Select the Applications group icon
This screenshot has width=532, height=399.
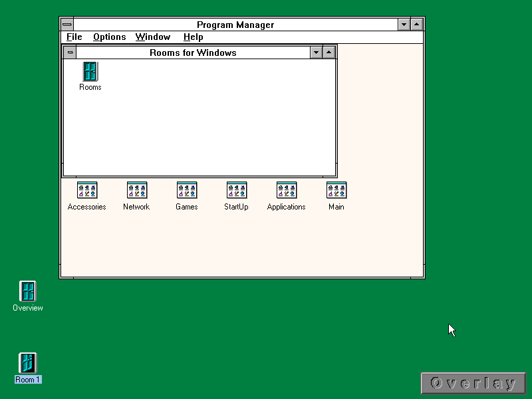coord(287,190)
